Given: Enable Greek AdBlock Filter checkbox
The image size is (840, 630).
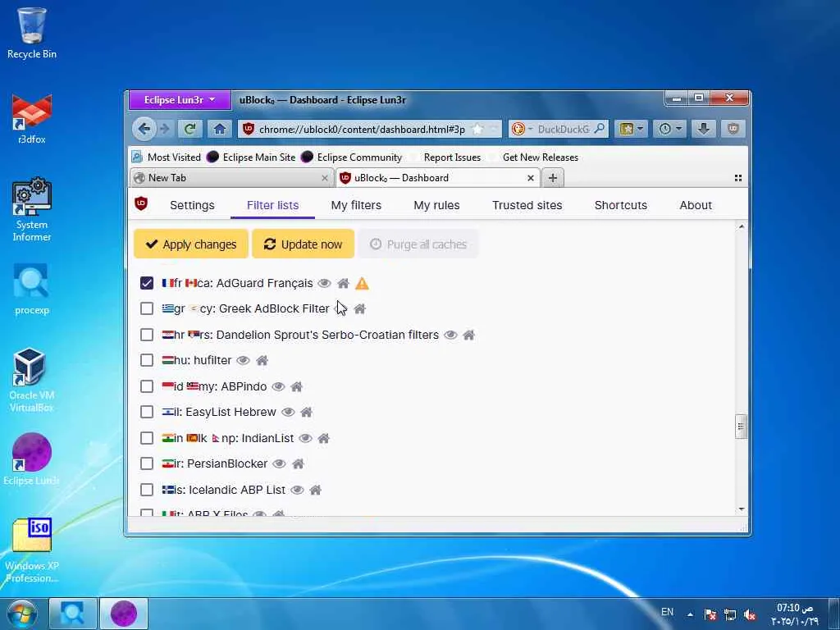Looking at the screenshot, I should 147,308.
